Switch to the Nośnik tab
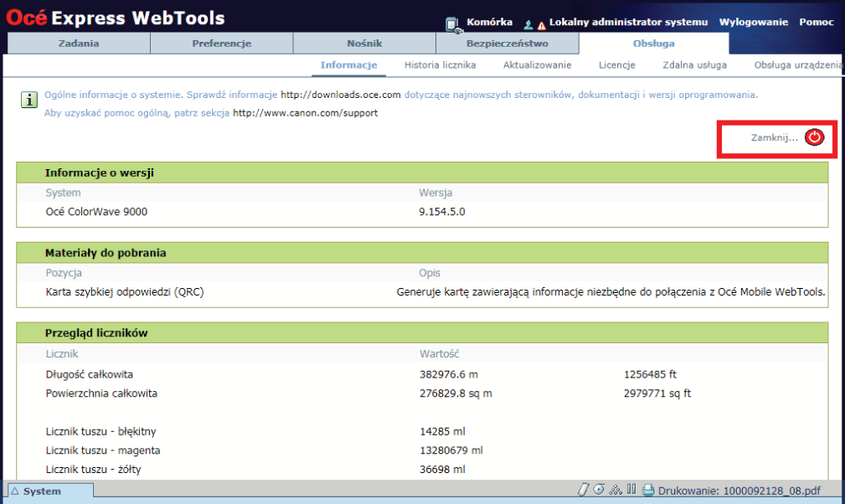845x504 pixels. pos(364,43)
